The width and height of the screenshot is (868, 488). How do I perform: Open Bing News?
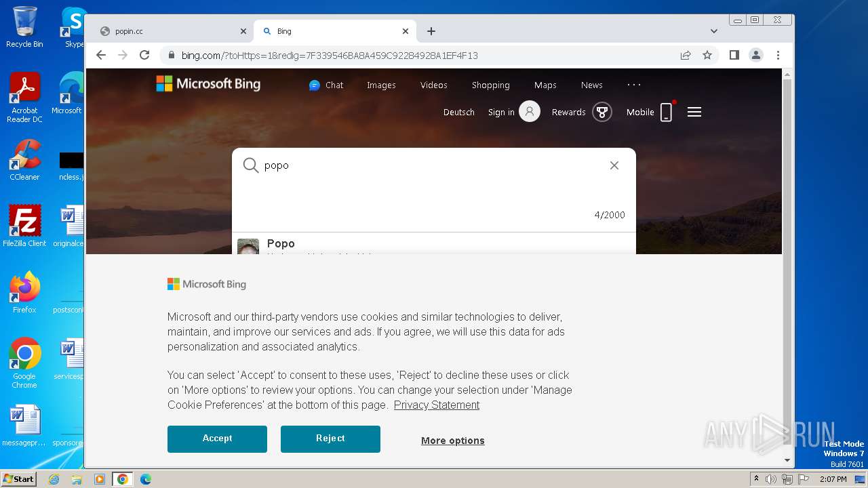click(592, 85)
